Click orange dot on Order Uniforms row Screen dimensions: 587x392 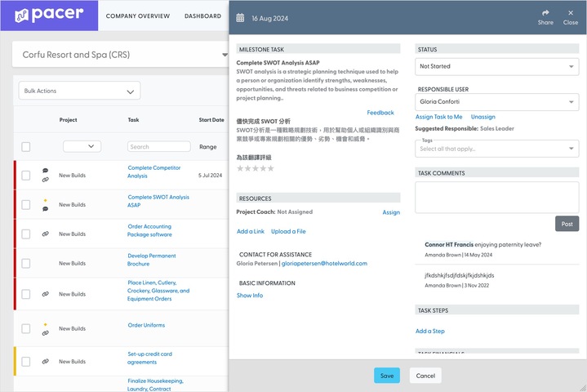45,324
